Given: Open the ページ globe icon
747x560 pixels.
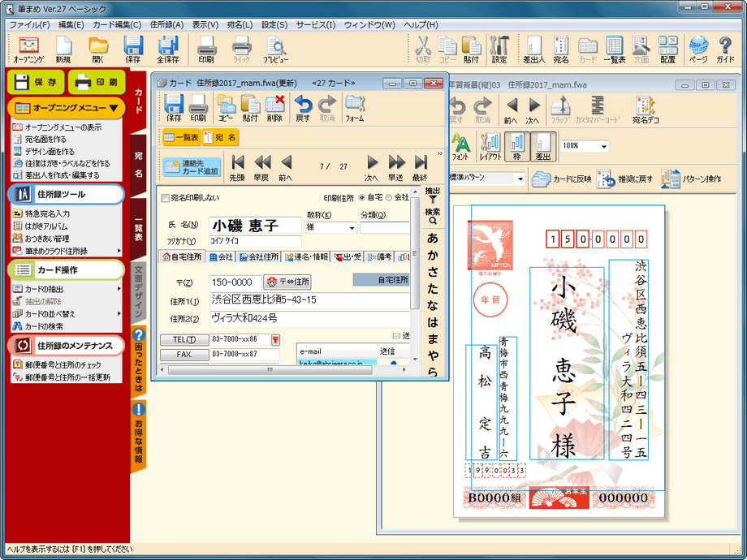Looking at the screenshot, I should (698, 50).
